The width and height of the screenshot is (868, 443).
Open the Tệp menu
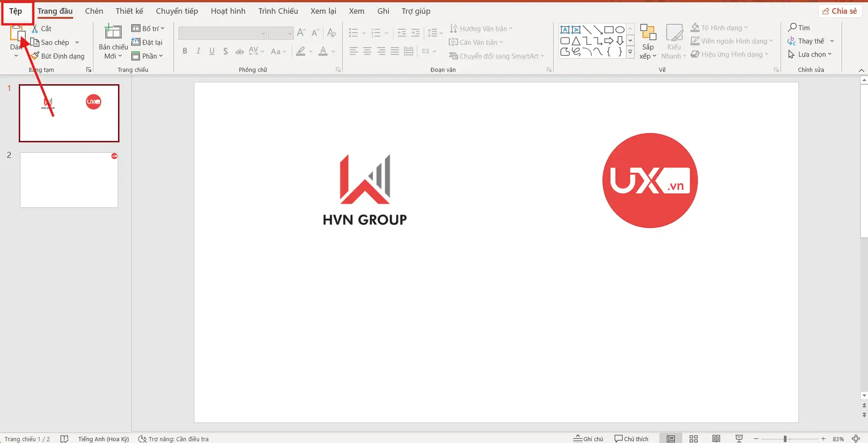(15, 11)
